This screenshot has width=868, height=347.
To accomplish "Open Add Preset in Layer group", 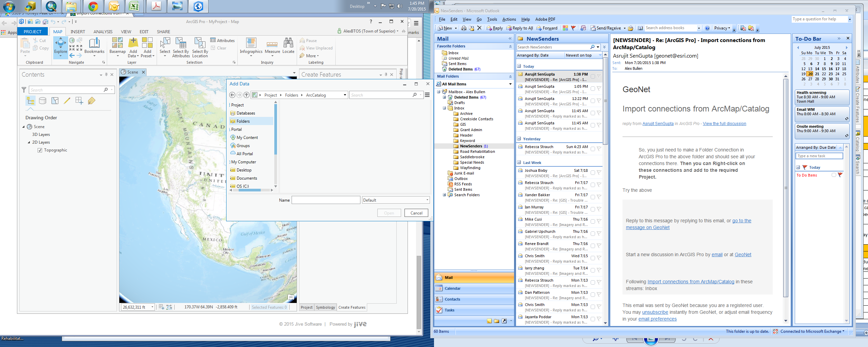I will pos(147,46).
